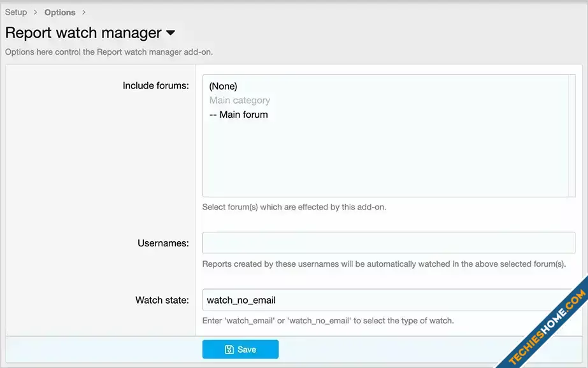Click the Report watch manager heading
Image resolution: width=588 pixels, height=368 pixels.
(x=83, y=33)
